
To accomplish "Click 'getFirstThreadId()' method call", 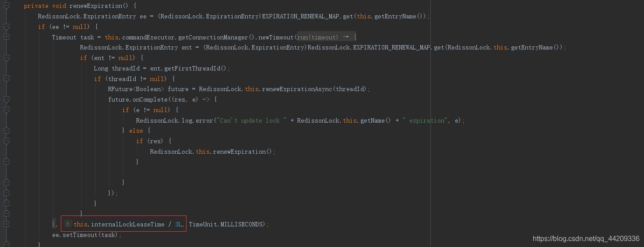I will click(x=195, y=68).
